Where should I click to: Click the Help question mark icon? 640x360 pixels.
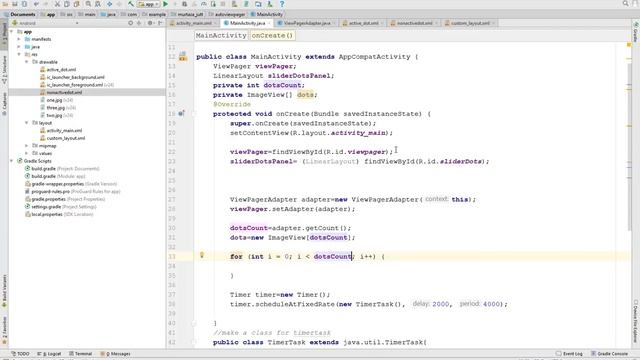click(282, 4)
